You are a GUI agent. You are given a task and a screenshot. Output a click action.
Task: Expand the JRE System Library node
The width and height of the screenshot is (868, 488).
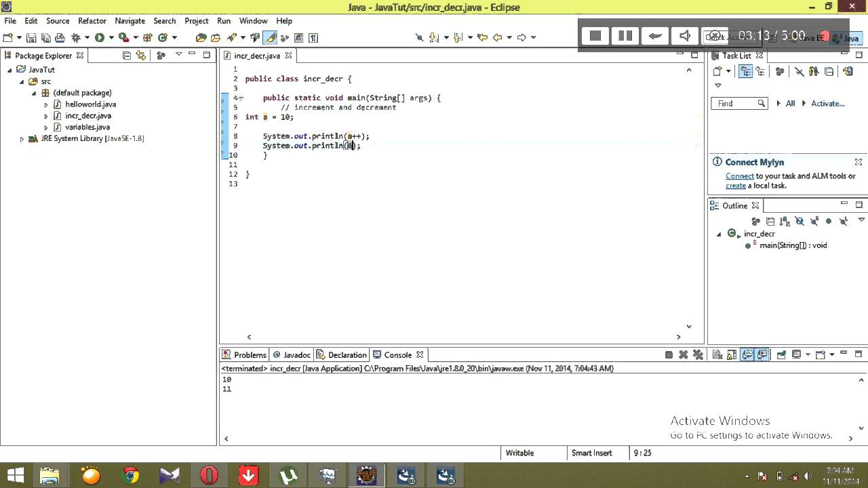(x=22, y=139)
